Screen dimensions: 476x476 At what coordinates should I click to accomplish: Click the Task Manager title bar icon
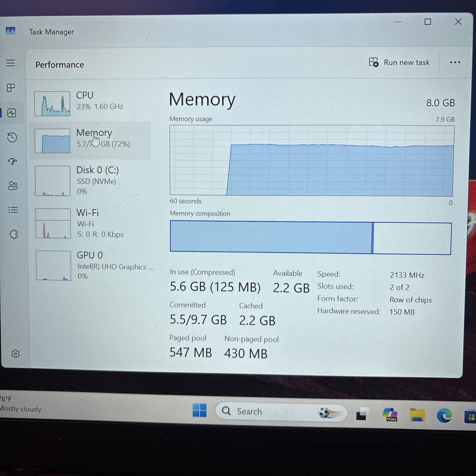(x=10, y=31)
